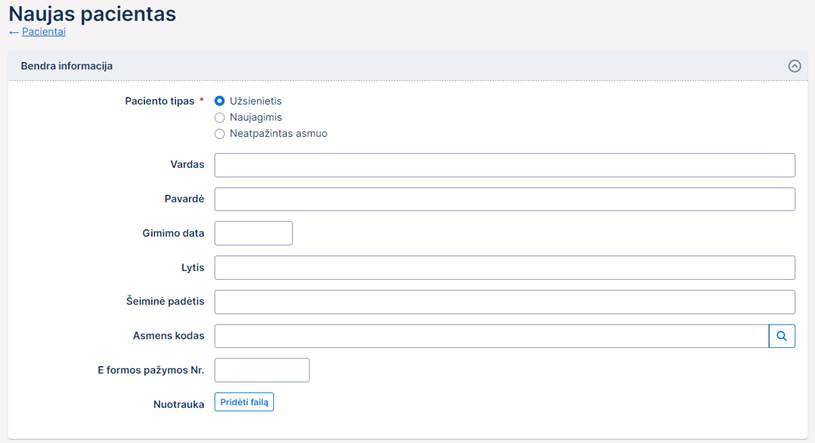Click the Naujas pacientas page heading

(x=92, y=13)
